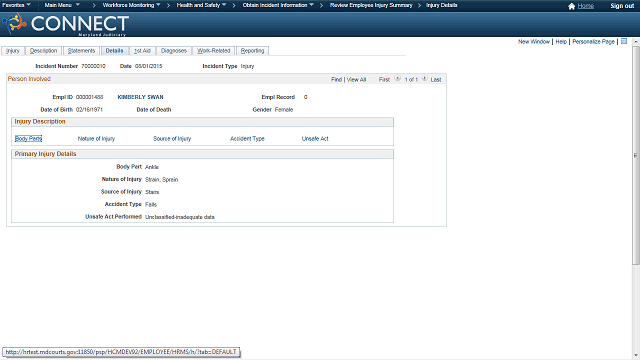This screenshot has width=640, height=360.
Task: Click Personalize Page link
Action: (x=593, y=42)
